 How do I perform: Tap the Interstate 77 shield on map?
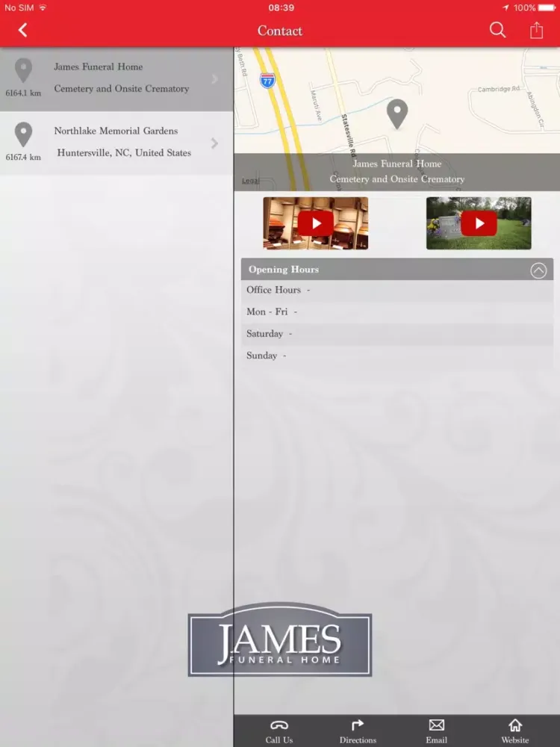pos(267,80)
